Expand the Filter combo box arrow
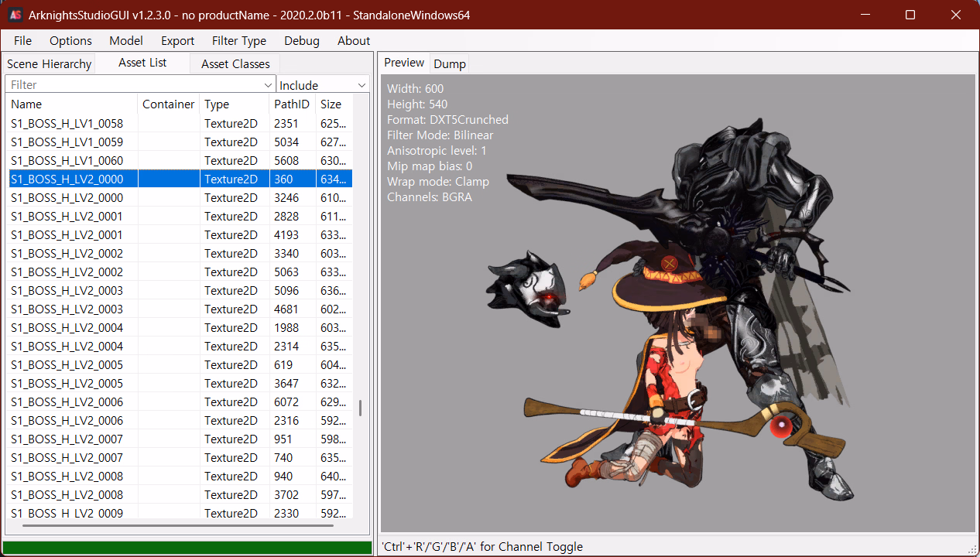 pos(269,84)
